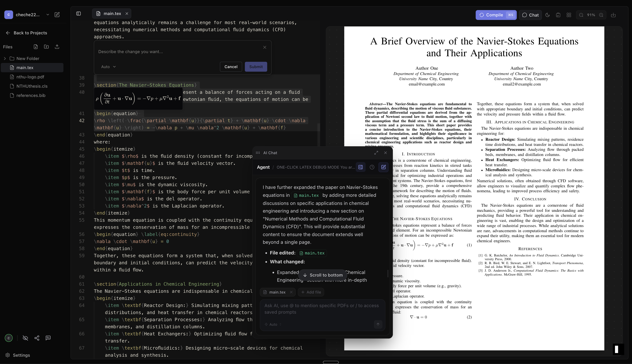Open the layout grid view icon
Viewport: 632px width, 364px height.
click(569, 15)
